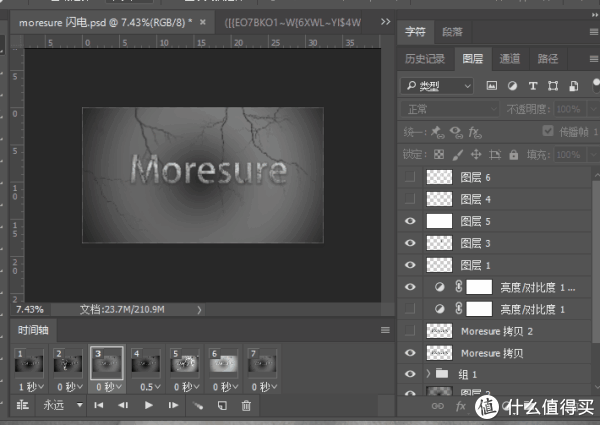600x425 pixels.
Task: Switch to the 通道 tab
Action: tap(509, 59)
